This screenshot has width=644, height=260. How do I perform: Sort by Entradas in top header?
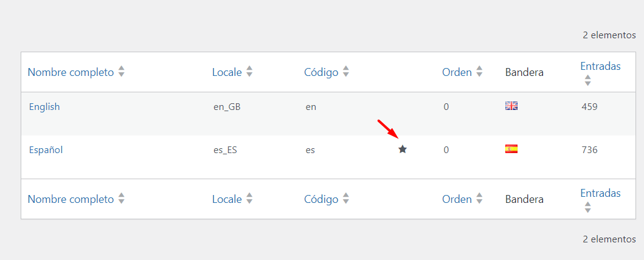pos(600,66)
